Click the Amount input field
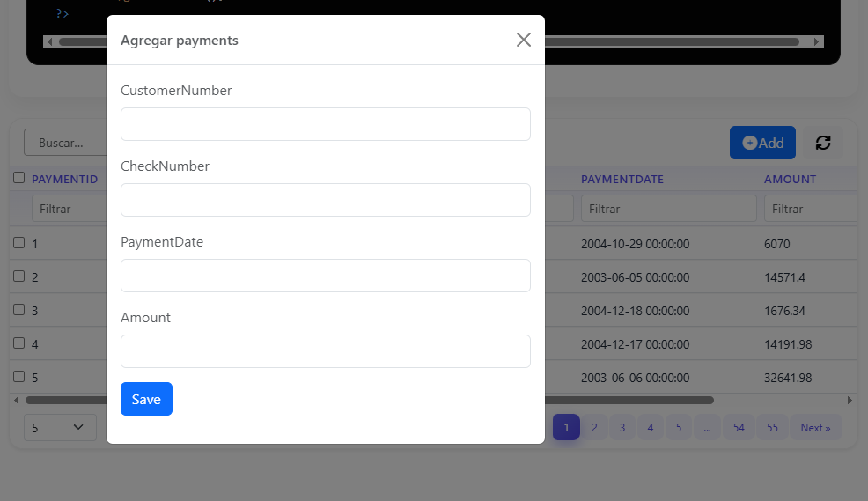The width and height of the screenshot is (868, 501). pos(326,351)
